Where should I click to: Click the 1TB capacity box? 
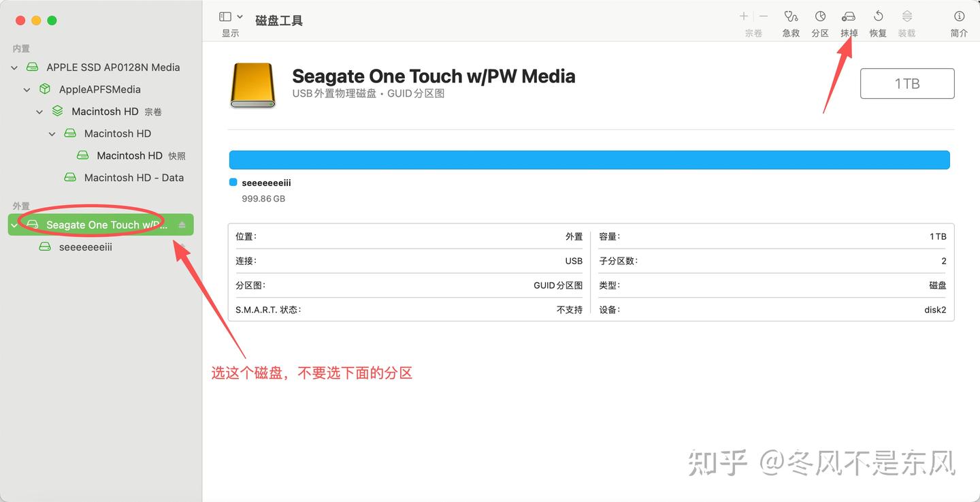[x=907, y=84]
